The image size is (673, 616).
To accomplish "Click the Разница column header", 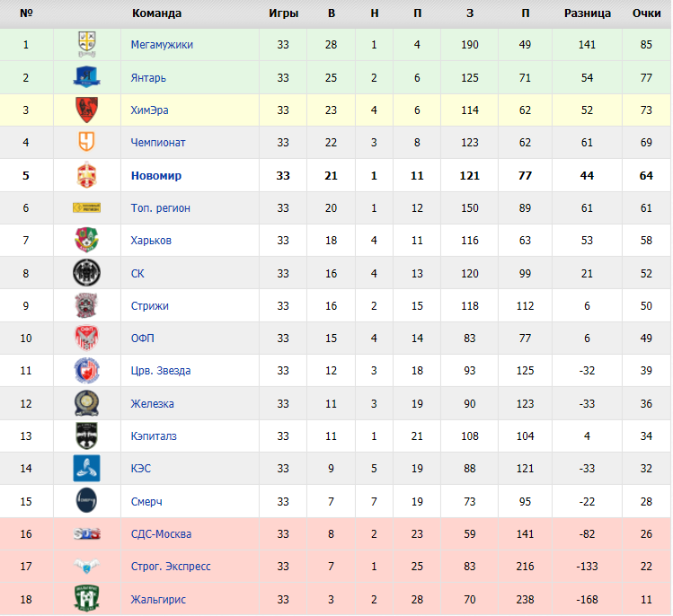I will 587,13.
